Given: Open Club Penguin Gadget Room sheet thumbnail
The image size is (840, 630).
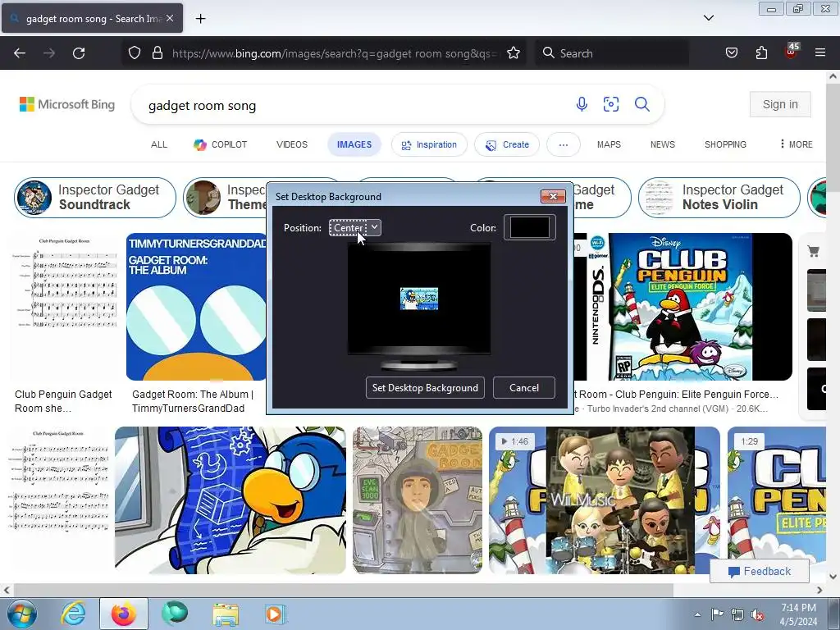Looking at the screenshot, I should pyautogui.click(x=64, y=307).
